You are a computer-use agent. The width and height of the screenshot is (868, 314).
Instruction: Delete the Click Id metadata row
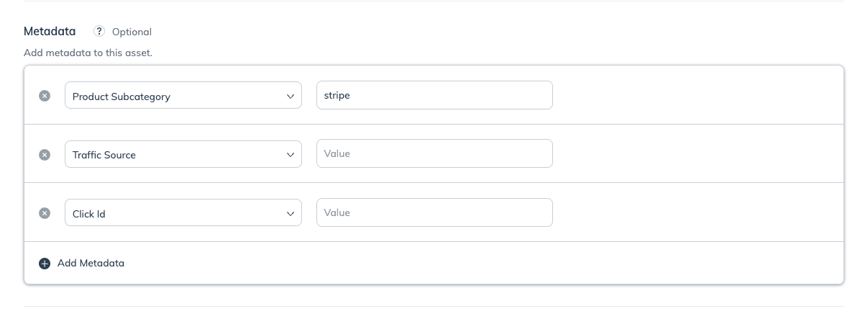[x=45, y=213]
